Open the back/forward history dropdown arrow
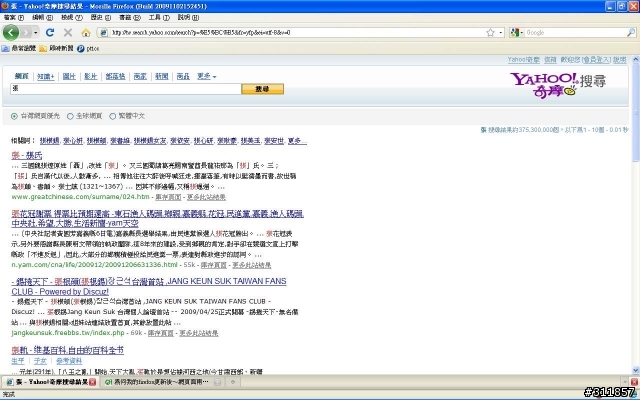 [x=36, y=33]
